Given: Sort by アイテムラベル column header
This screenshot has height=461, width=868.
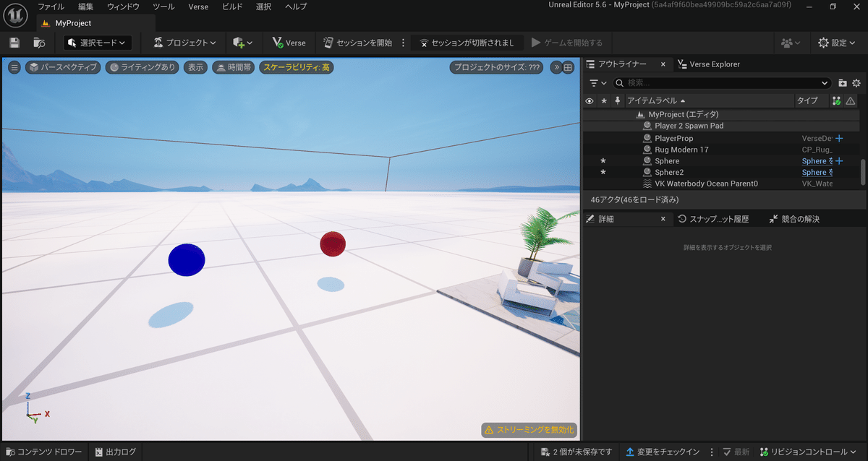Looking at the screenshot, I should (710, 100).
